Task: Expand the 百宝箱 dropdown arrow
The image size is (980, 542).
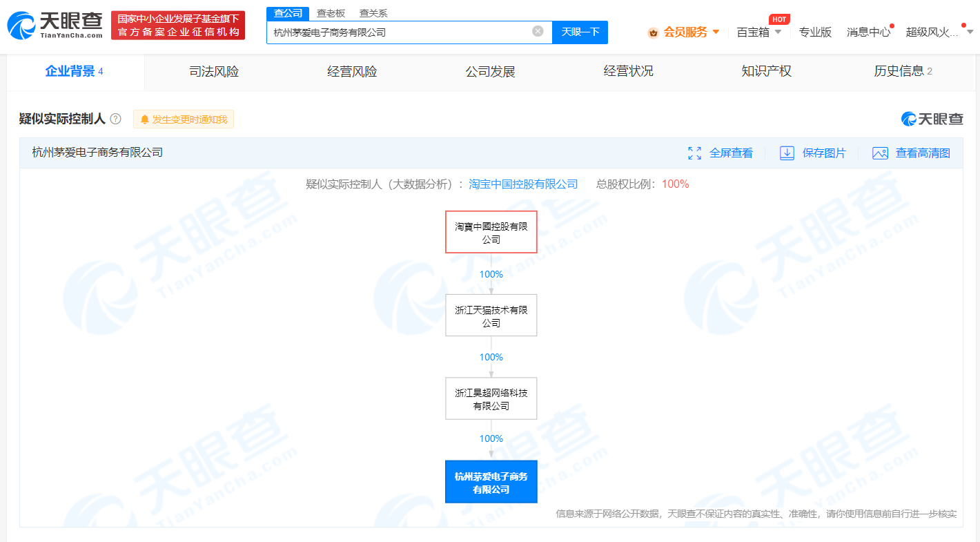Action: coord(778,32)
